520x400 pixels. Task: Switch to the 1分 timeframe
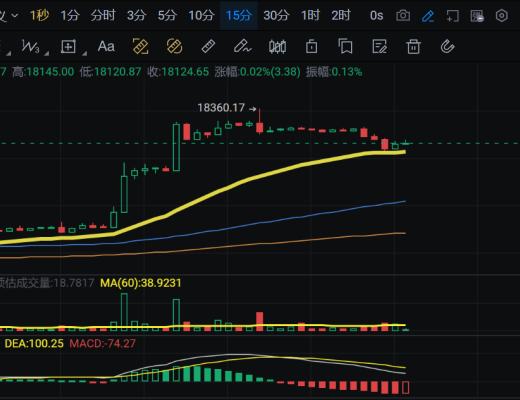[x=70, y=15]
